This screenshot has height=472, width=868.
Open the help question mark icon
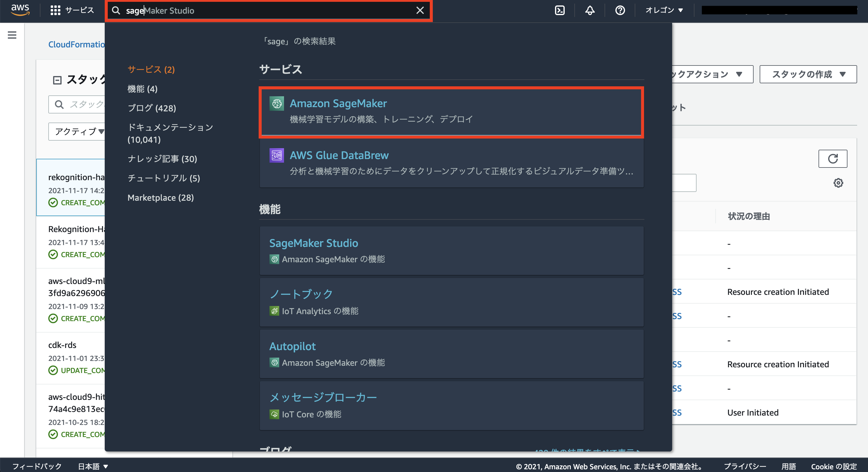620,11
